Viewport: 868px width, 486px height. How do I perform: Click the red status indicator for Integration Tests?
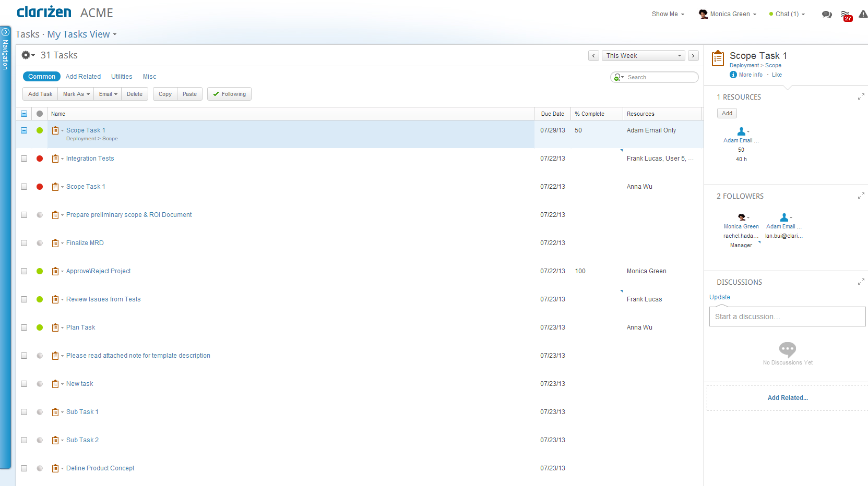pos(40,159)
